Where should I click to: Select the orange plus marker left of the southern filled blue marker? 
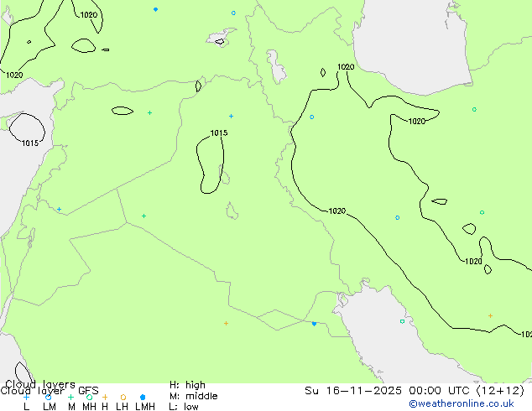226,324
